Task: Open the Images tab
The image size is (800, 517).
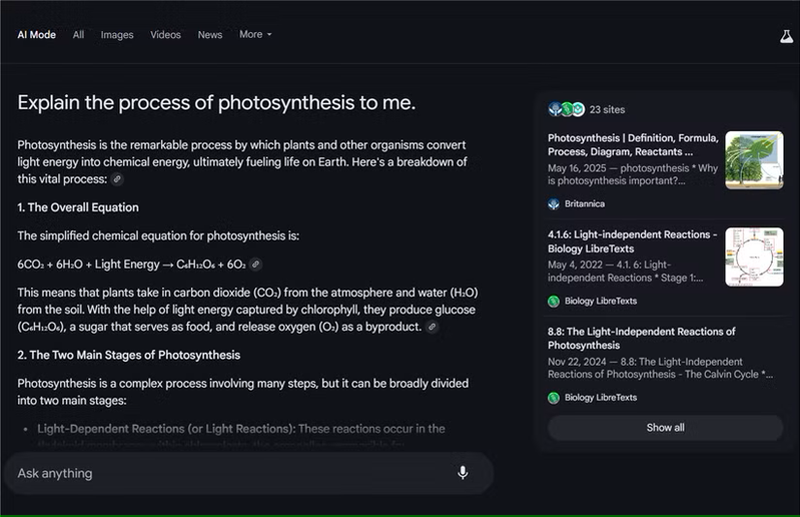Action: tap(117, 35)
